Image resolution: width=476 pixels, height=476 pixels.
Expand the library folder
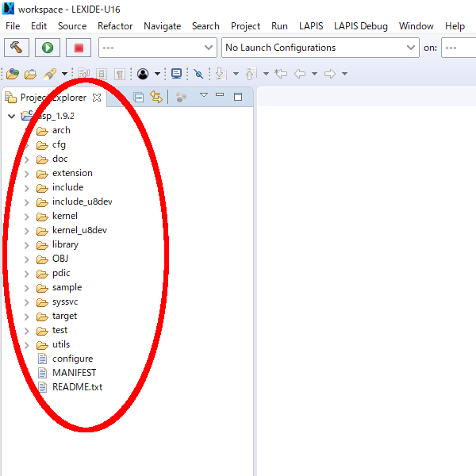point(27,245)
